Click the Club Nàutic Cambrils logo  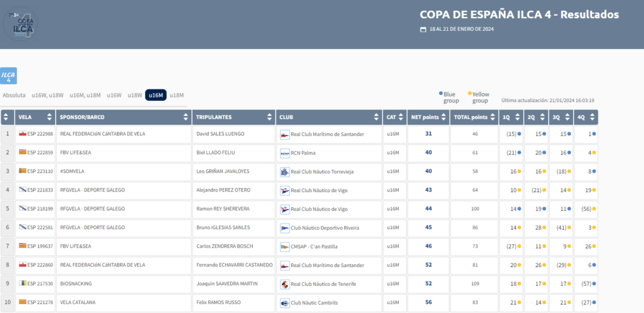(x=284, y=303)
